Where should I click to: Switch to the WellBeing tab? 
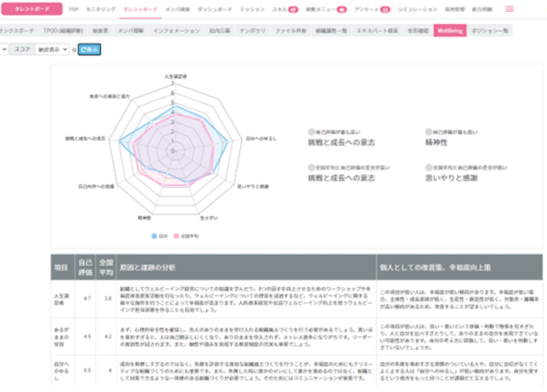pyautogui.click(x=449, y=31)
